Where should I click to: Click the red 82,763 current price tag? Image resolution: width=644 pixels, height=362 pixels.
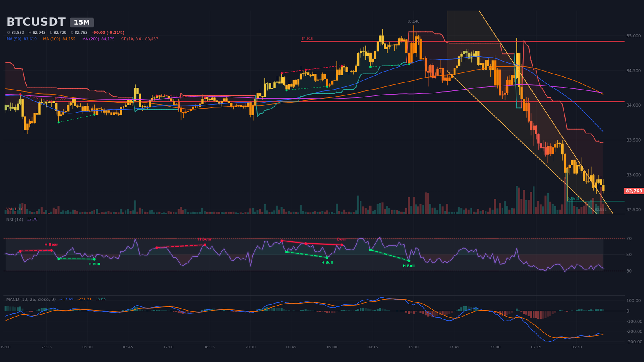(634, 191)
